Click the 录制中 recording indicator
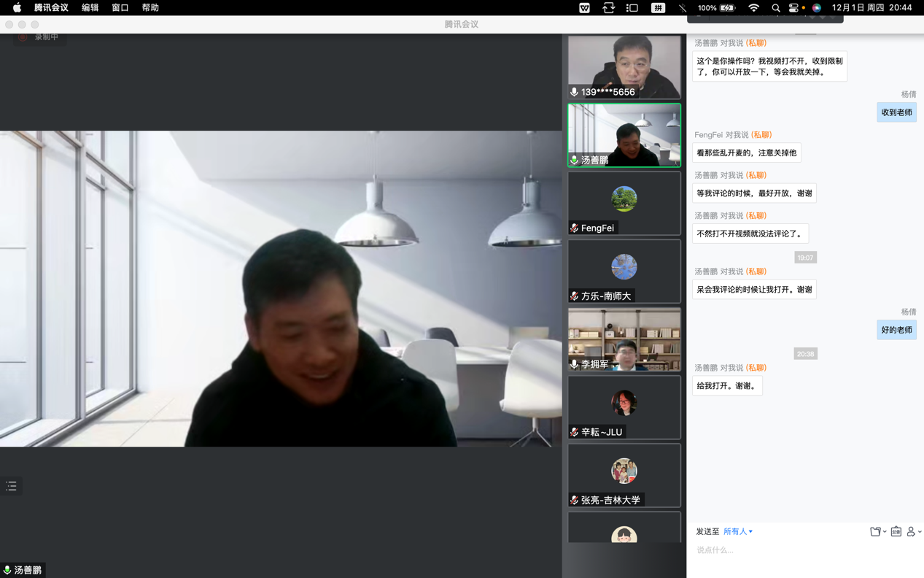 [x=39, y=36]
